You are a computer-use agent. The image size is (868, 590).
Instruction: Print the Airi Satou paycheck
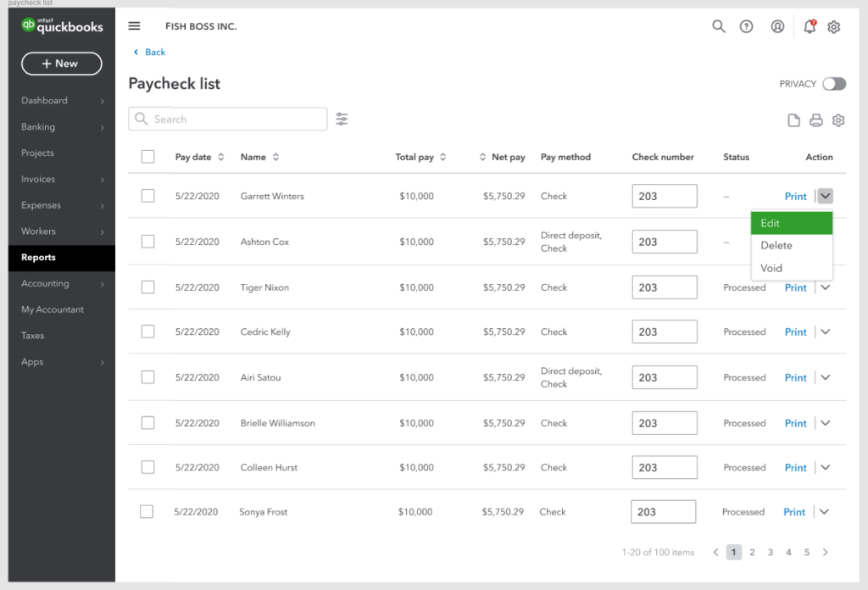tap(795, 377)
